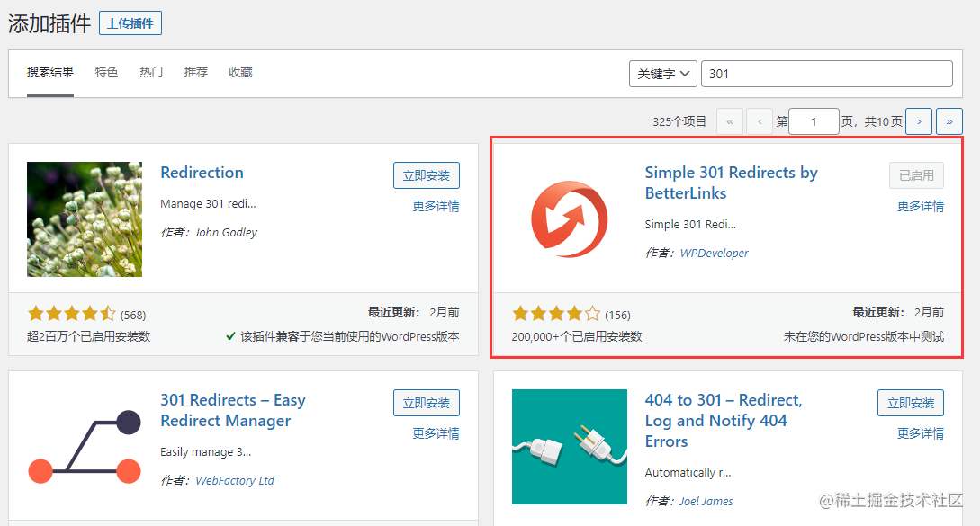Click the John Godley author text
Viewport: 980px width, 526px height.
(x=226, y=232)
